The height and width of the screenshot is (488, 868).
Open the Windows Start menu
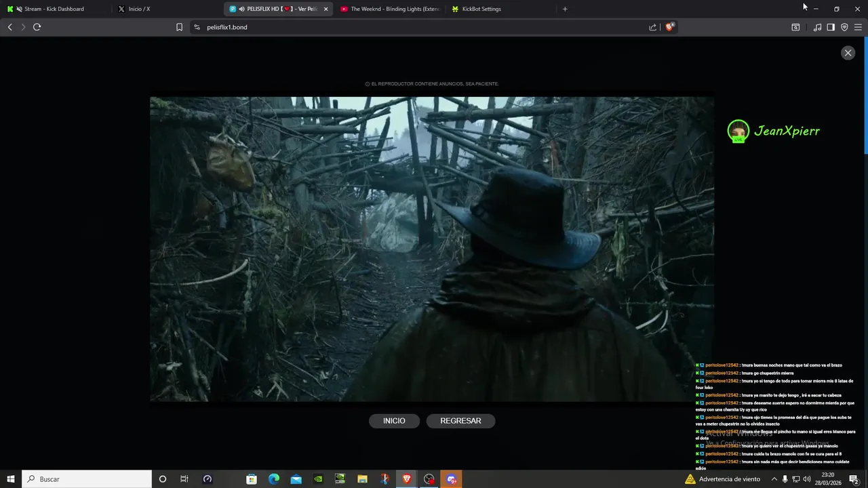(x=11, y=479)
